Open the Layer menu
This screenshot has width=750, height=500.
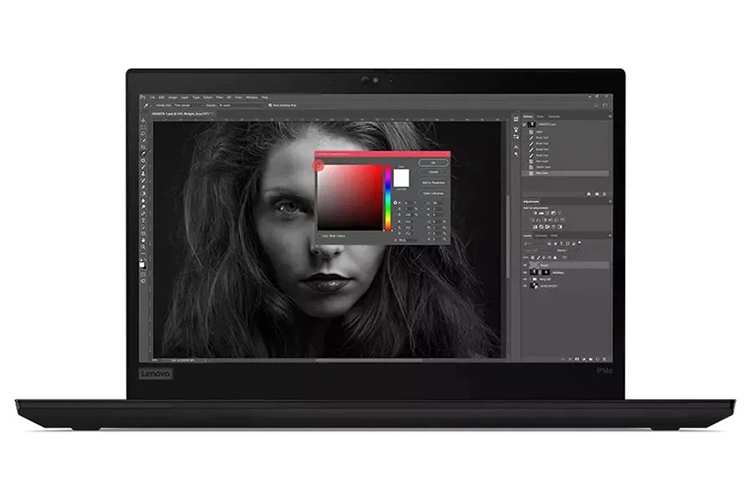click(185, 98)
